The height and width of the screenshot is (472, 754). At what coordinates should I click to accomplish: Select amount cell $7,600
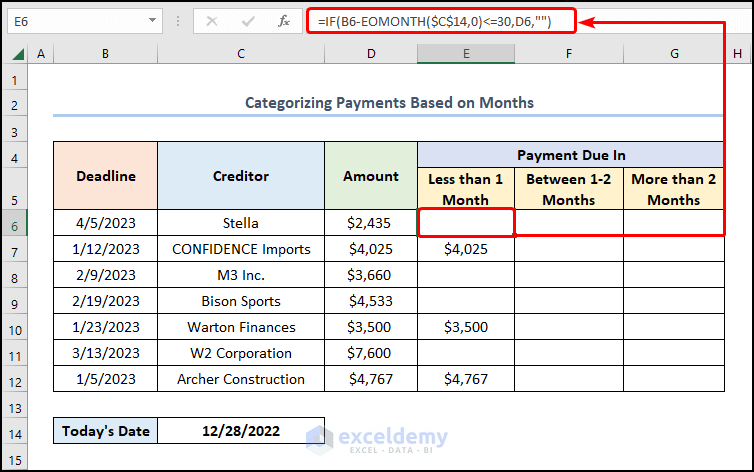(371, 352)
